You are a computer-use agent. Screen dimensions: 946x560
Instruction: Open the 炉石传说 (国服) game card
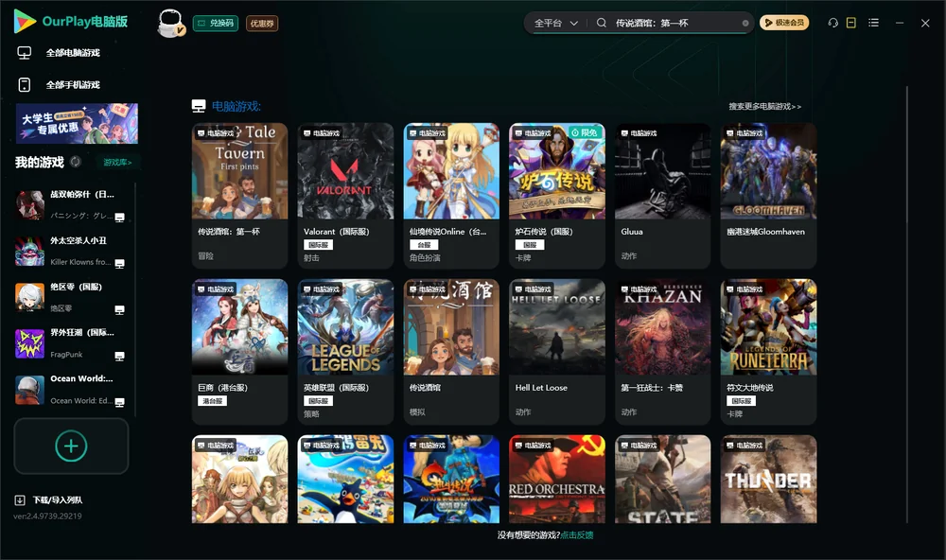pos(557,196)
